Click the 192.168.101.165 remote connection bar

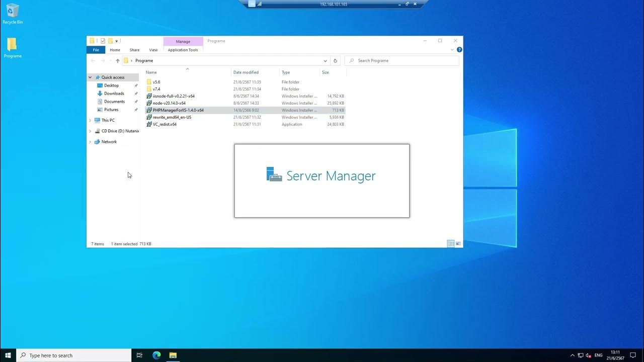pyautogui.click(x=334, y=4)
